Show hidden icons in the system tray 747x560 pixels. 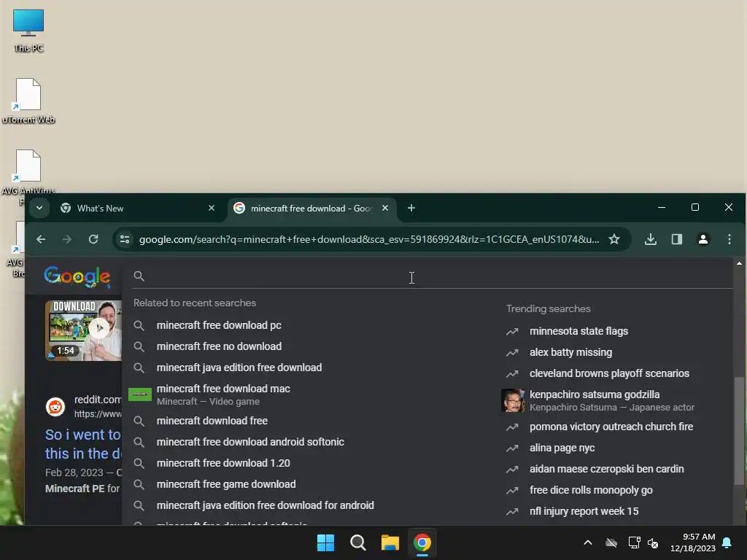[x=588, y=542]
